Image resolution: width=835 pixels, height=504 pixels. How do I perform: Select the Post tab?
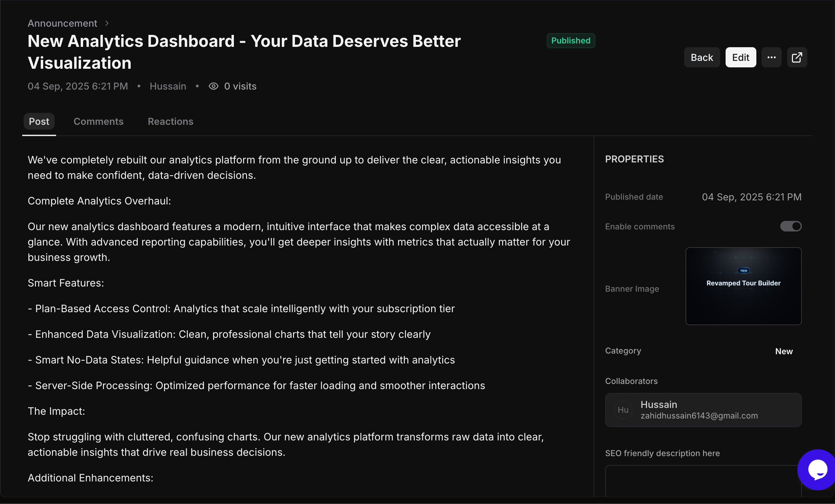(x=39, y=121)
